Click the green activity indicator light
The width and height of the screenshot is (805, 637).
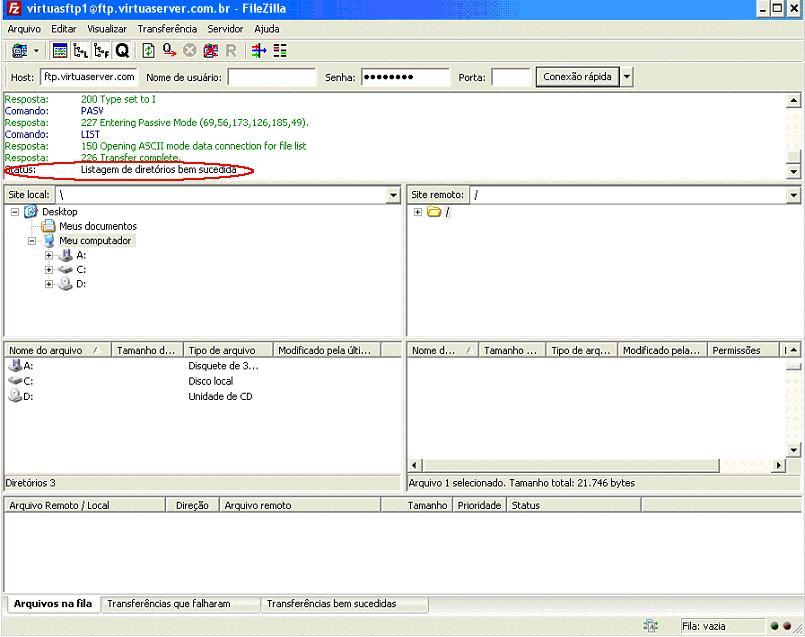(x=775, y=626)
